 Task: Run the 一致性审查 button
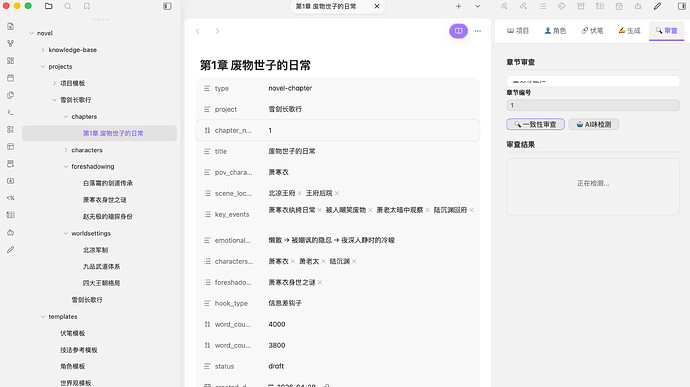tap(536, 125)
